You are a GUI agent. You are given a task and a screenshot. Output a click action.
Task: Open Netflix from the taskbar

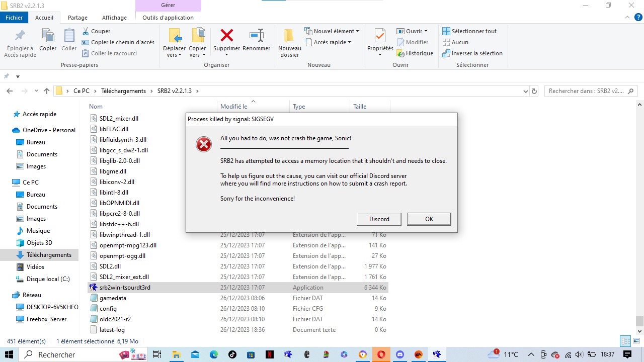(269, 354)
